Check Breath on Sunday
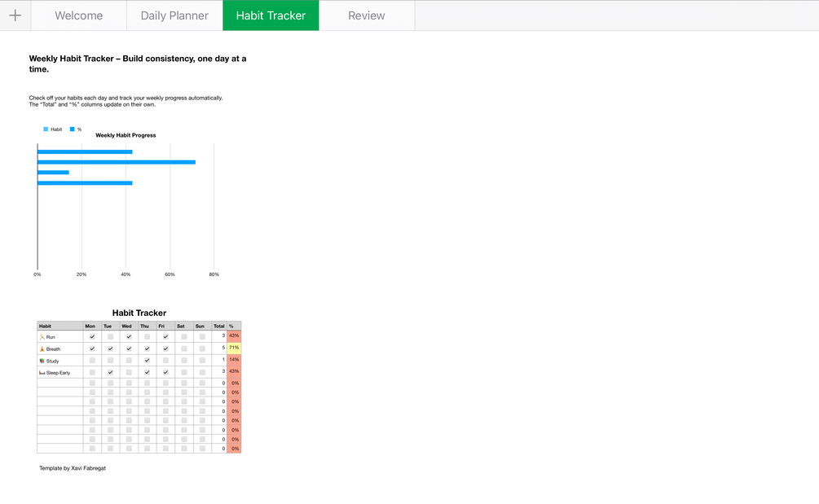This screenshot has width=819, height=504. 202,348
